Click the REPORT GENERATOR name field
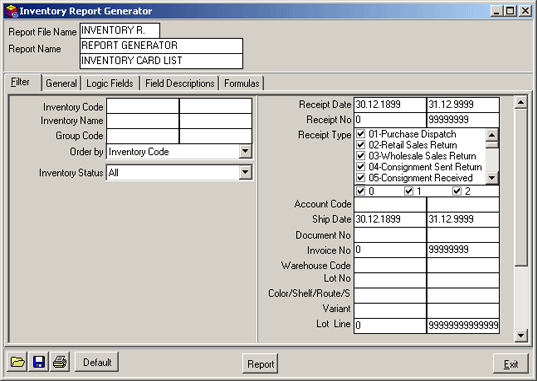The image size is (537, 381). 161,46
